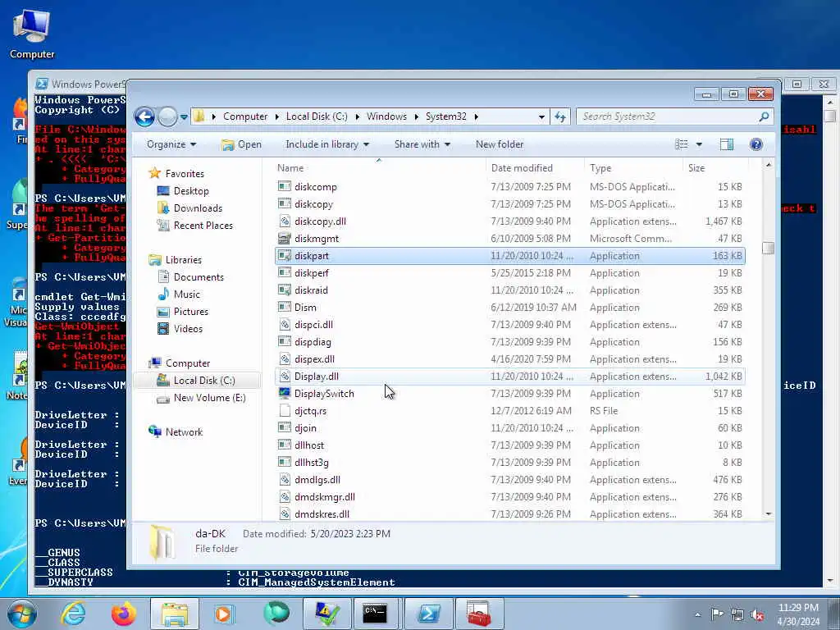This screenshot has width=840, height=630.
Task: Click the file list scroll down arrow
Action: click(x=769, y=514)
